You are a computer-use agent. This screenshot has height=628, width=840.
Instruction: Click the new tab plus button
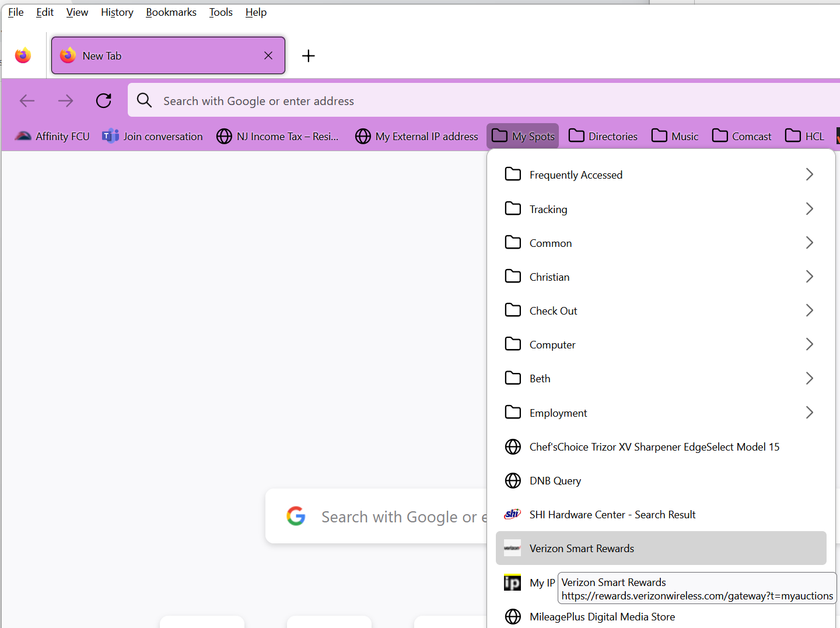pyautogui.click(x=308, y=55)
